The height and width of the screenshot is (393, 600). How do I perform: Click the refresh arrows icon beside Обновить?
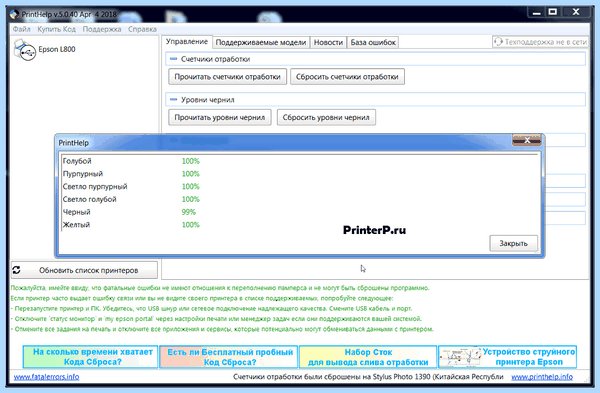point(16,270)
